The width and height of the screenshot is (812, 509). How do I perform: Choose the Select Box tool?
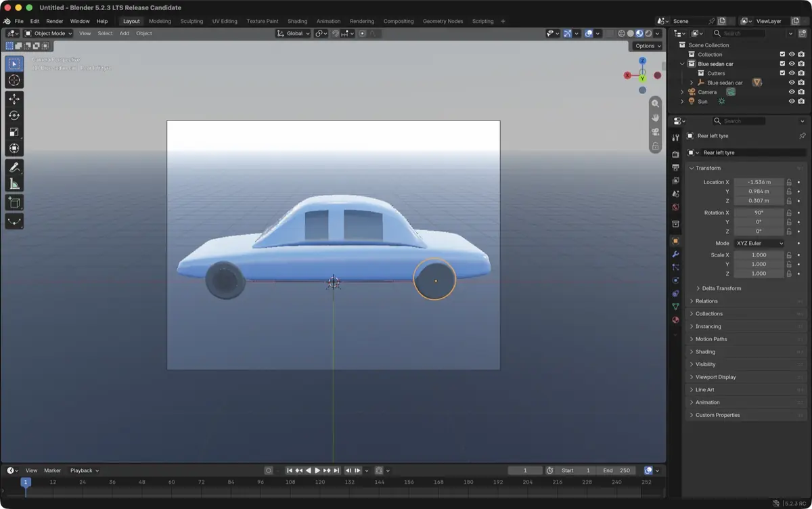pyautogui.click(x=14, y=64)
